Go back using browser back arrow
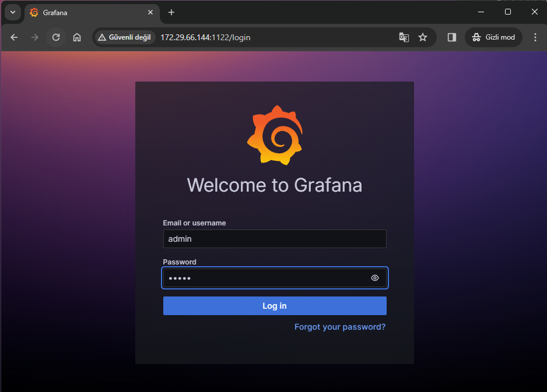Screen dimensions: 547x392 (x=14, y=37)
